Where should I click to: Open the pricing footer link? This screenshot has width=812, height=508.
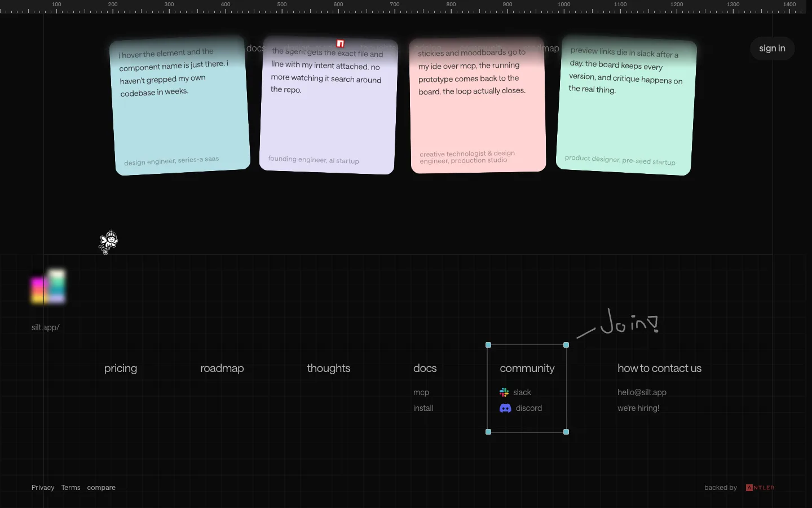coord(121,368)
